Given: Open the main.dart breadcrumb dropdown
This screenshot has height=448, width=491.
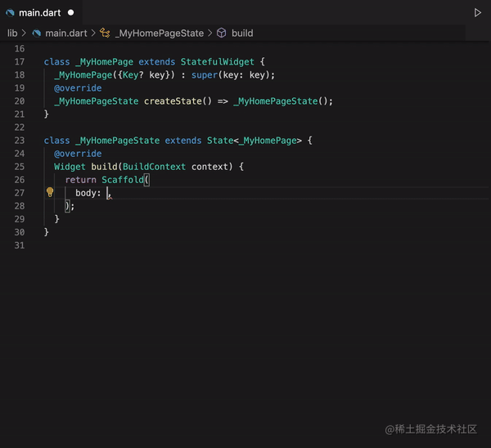Looking at the screenshot, I should tap(67, 34).
